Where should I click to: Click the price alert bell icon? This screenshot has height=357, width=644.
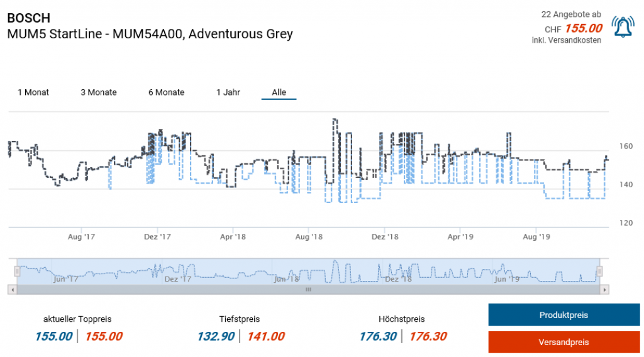click(623, 26)
